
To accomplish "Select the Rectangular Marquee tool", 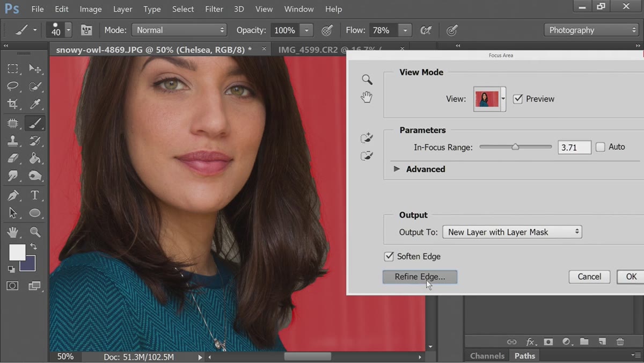I will click(x=13, y=69).
